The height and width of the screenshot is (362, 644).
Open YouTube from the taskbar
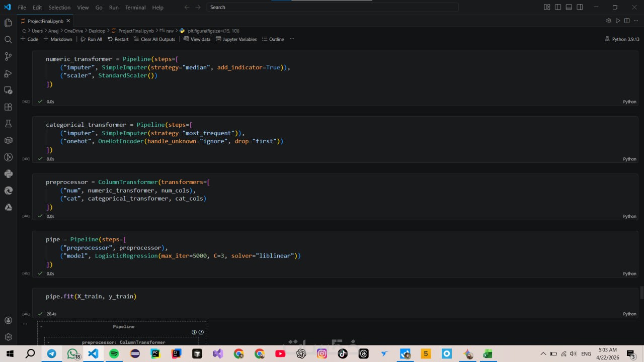[x=280, y=354]
